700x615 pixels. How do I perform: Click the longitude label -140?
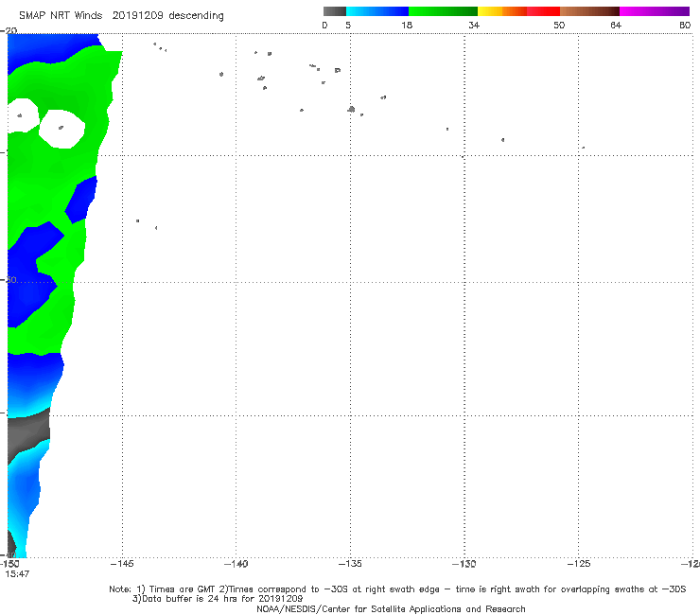[236, 564]
